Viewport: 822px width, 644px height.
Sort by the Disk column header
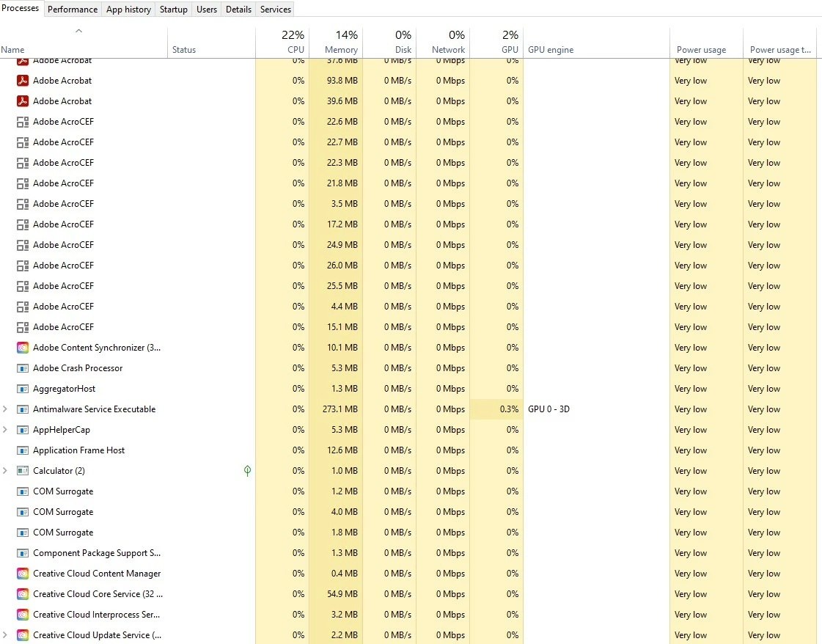click(389, 42)
